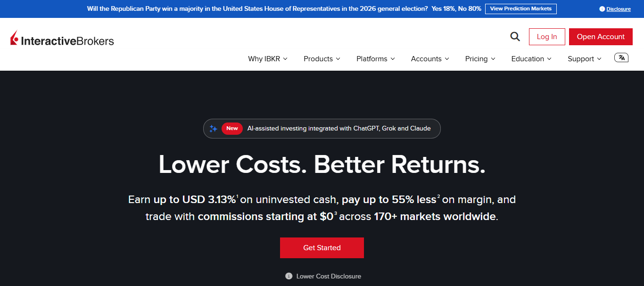The height and width of the screenshot is (286, 644).
Task: Click the Open Account button
Action: click(x=601, y=37)
